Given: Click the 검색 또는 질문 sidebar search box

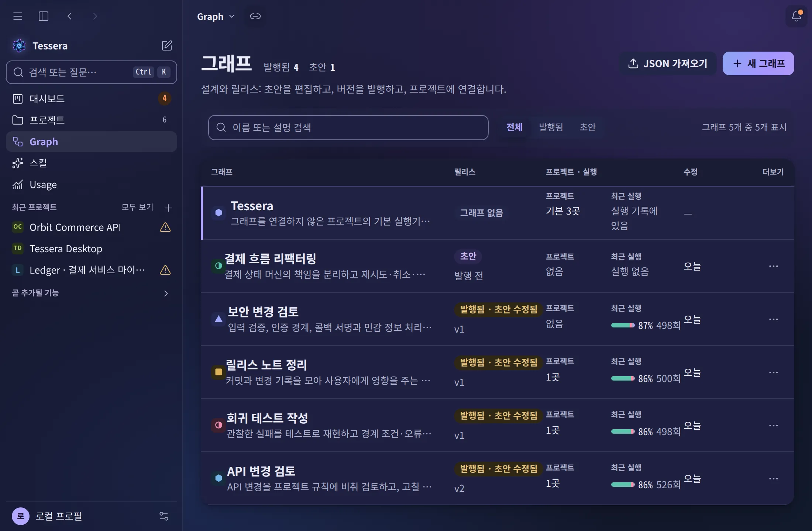Looking at the screenshot, I should 92,72.
